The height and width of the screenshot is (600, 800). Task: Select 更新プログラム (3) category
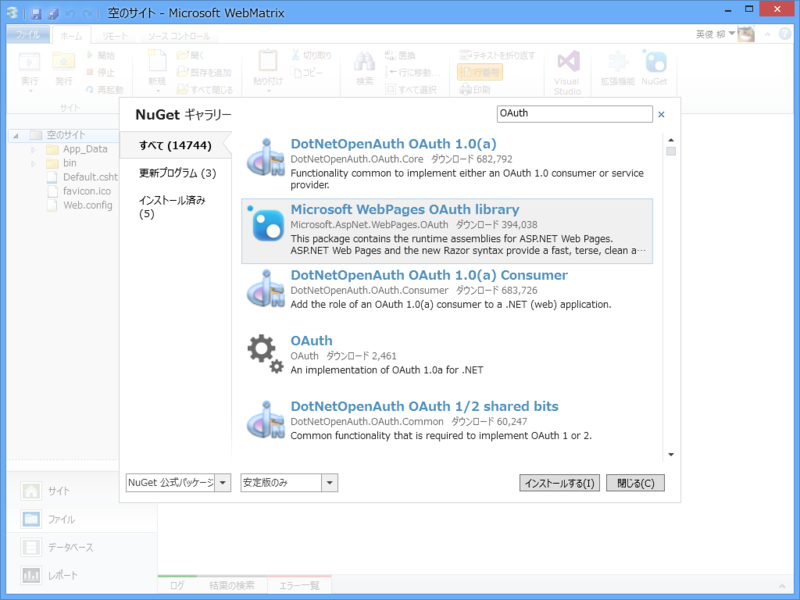pos(176,173)
